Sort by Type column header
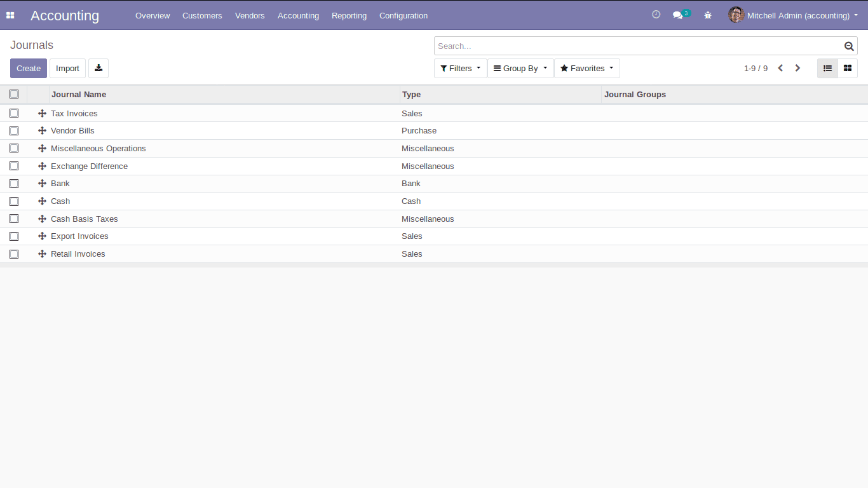The width and height of the screenshot is (868, 488). click(501, 94)
